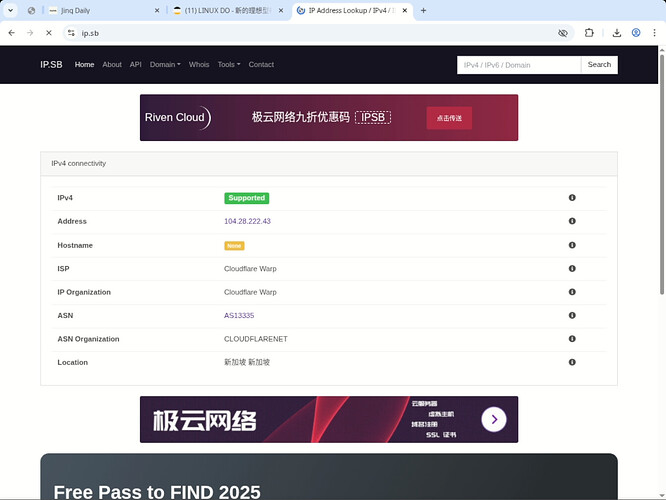
Task: Click the CLOUDFLARENET value
Action: pos(256,339)
